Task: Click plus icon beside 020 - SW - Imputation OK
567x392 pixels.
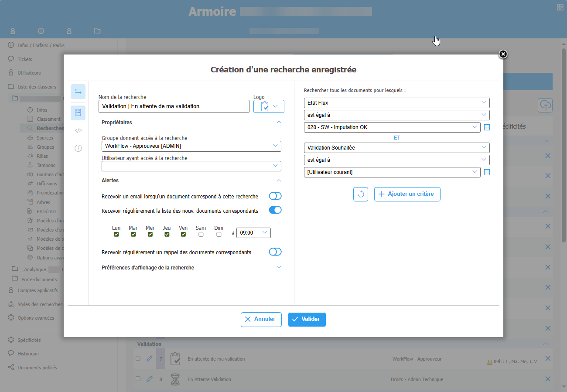Action: [487, 127]
